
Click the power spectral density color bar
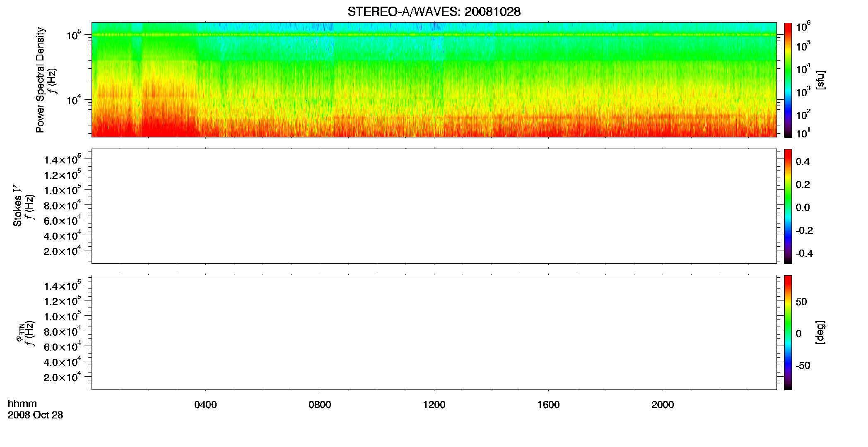point(788,80)
